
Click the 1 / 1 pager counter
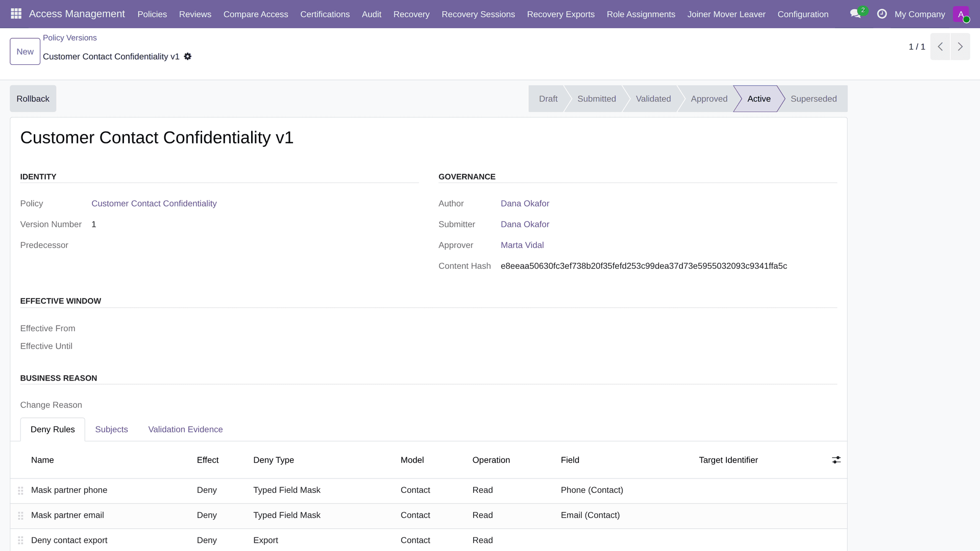(917, 47)
